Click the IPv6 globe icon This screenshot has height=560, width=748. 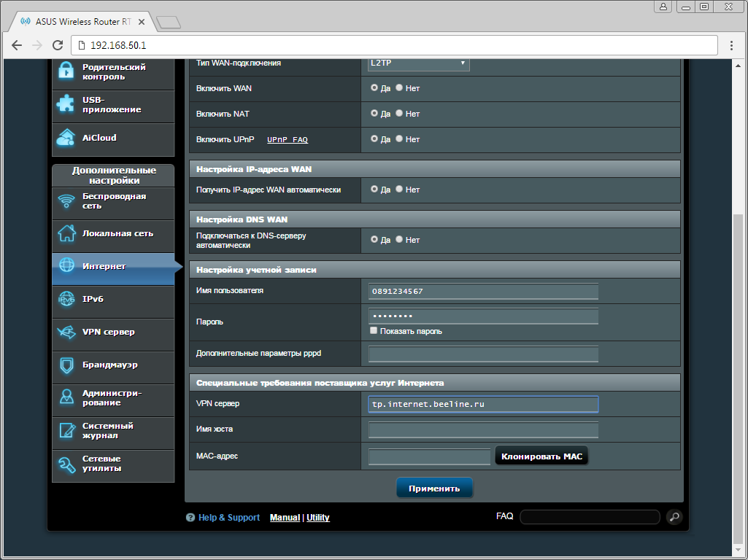[x=66, y=299]
